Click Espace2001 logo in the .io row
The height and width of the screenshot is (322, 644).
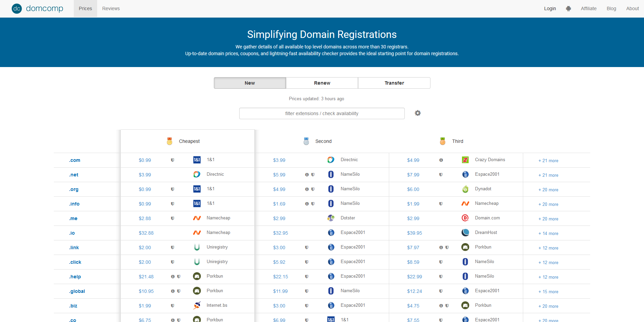click(x=331, y=233)
